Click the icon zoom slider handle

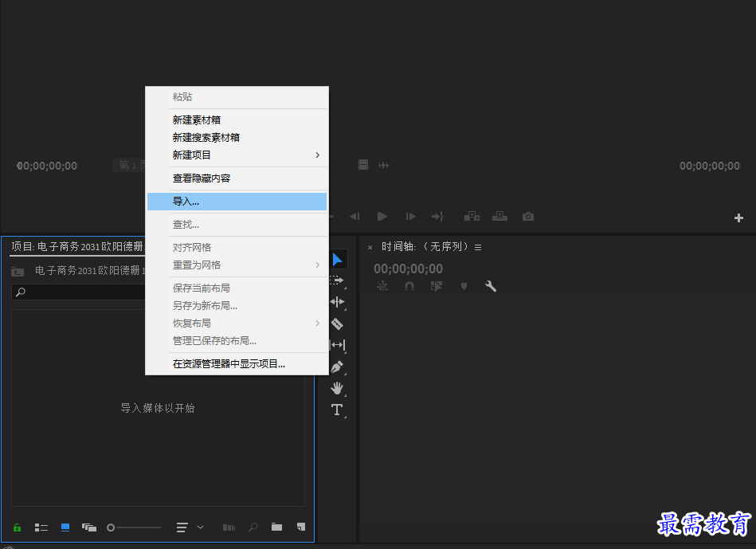point(111,527)
